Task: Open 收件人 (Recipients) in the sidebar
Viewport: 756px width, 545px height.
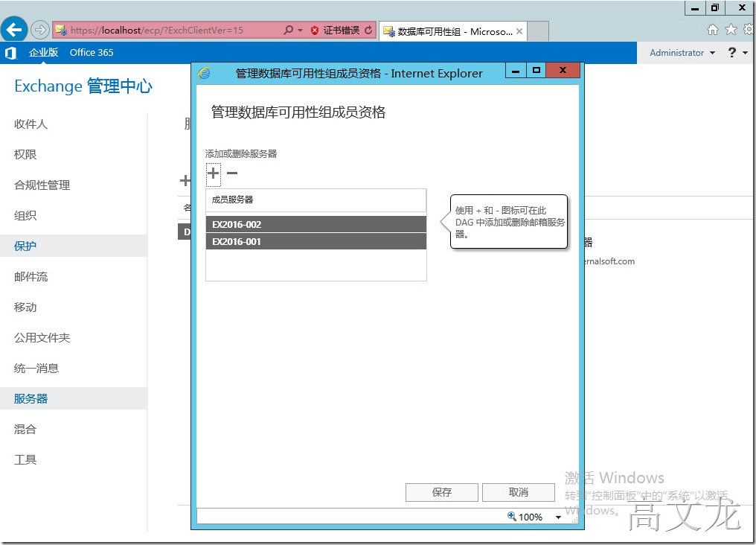Action: click(x=31, y=124)
